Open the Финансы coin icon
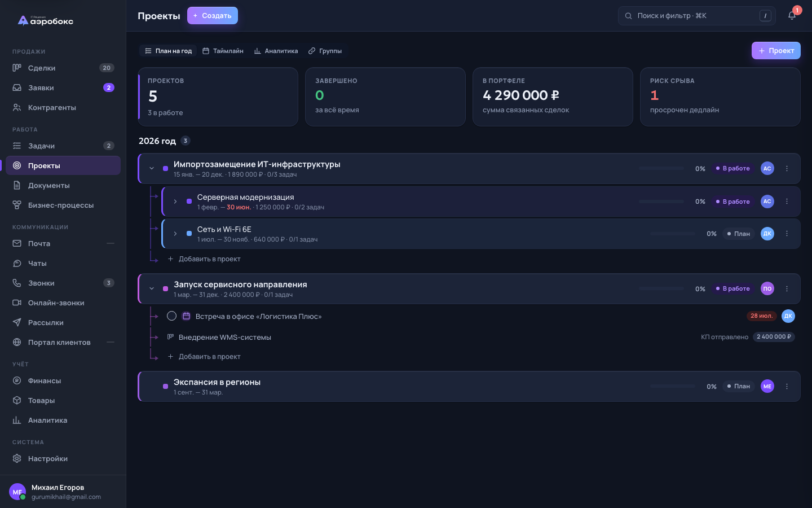This screenshot has height=508, width=812. click(17, 380)
